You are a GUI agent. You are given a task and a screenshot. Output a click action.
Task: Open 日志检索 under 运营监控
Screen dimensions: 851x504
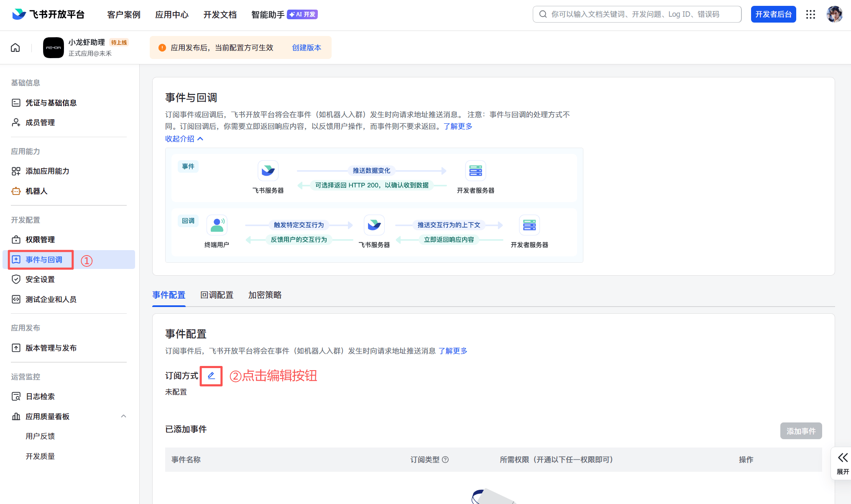[x=40, y=396]
